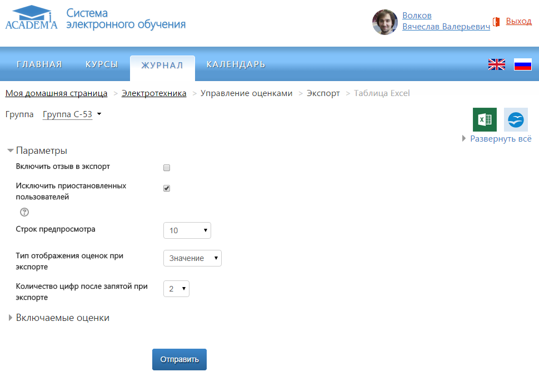Click the logout door icon

coord(497,22)
